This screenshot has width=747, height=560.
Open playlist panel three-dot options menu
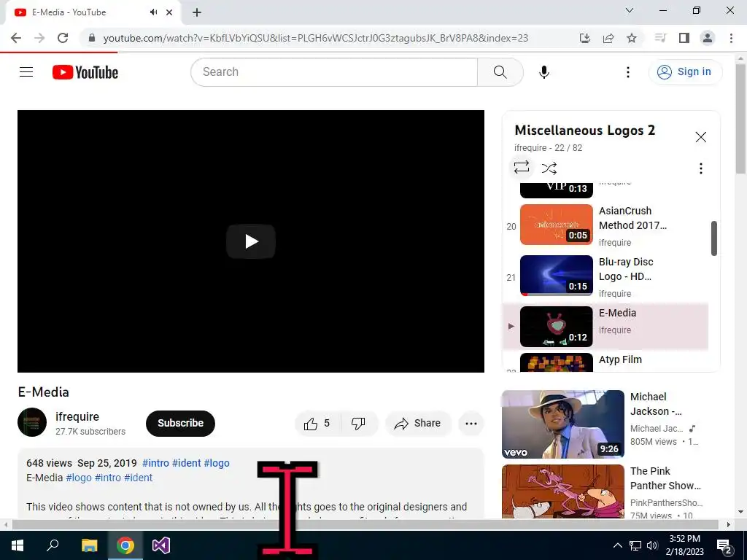pos(701,168)
